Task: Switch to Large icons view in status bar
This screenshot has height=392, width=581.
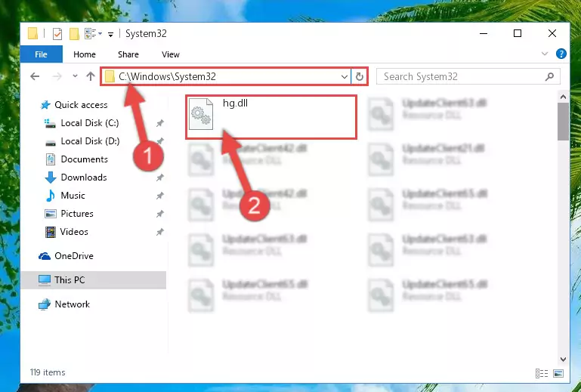Action: tap(558, 373)
